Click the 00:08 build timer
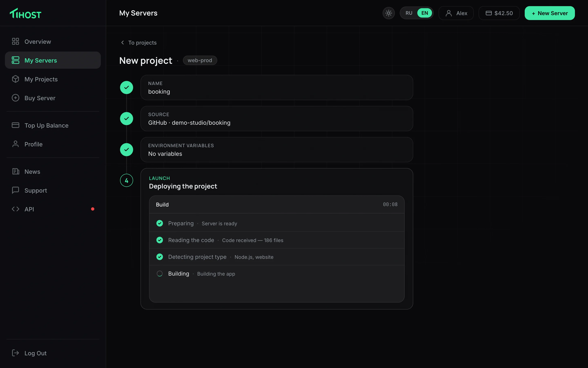 [390, 204]
